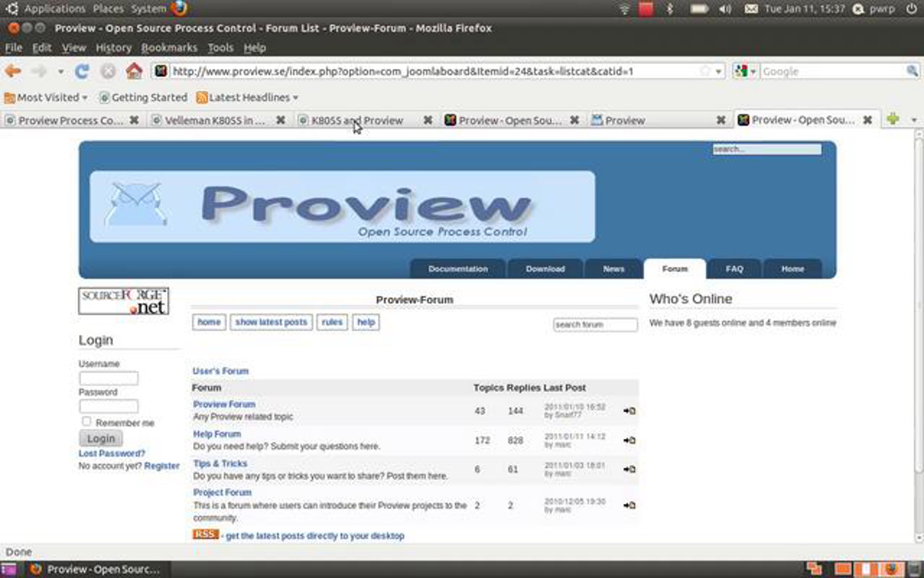Click the Getting Started bookmark

[143, 97]
